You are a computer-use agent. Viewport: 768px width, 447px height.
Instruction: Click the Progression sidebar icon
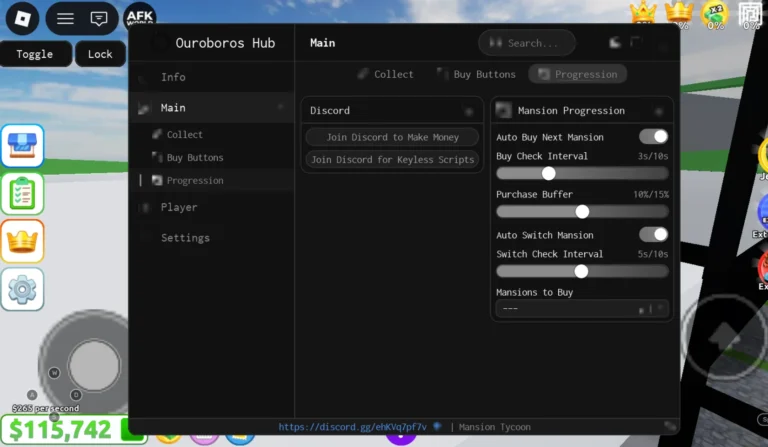click(157, 180)
